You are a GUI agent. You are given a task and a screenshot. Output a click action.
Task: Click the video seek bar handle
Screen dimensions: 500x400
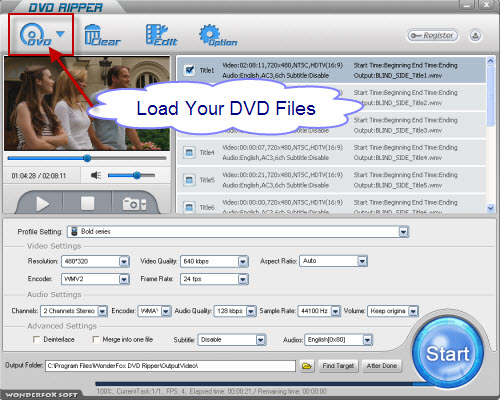click(x=87, y=158)
